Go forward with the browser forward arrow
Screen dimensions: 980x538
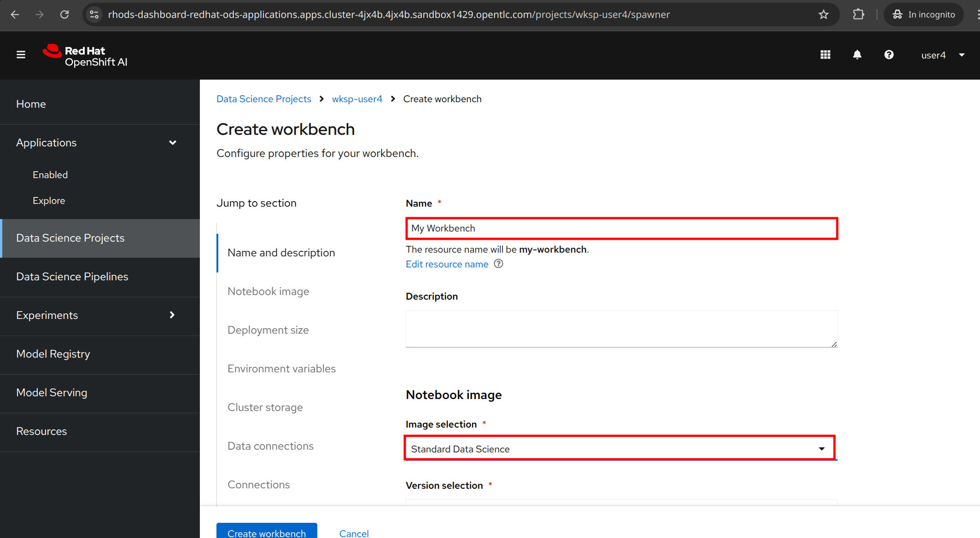pyautogui.click(x=40, y=14)
